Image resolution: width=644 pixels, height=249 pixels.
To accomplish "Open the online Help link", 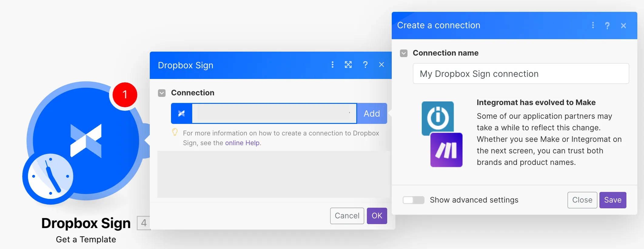I will pos(242,143).
